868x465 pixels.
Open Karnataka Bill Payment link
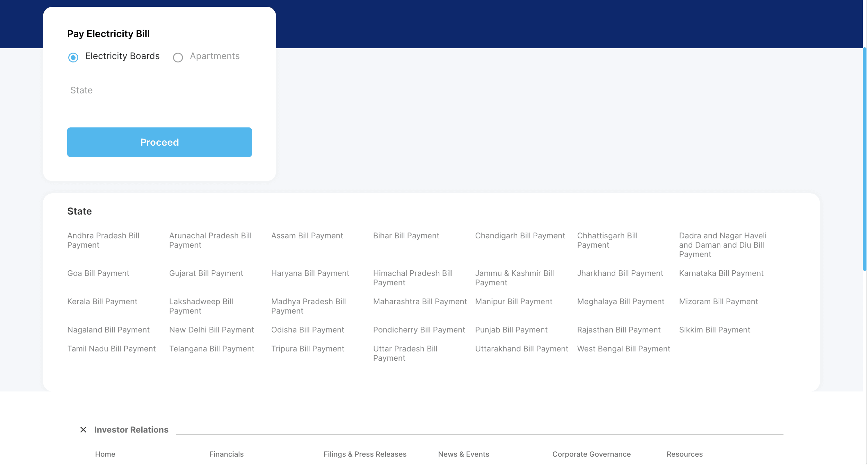coord(721,273)
